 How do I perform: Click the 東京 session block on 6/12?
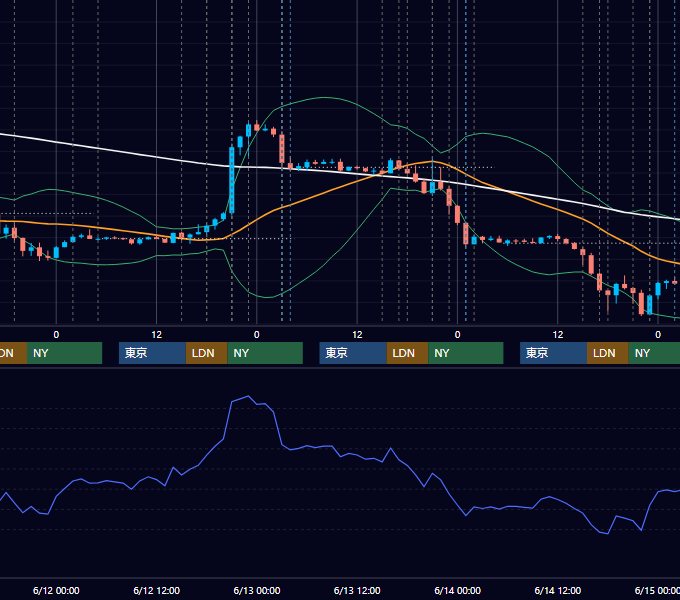pyautogui.click(x=152, y=353)
